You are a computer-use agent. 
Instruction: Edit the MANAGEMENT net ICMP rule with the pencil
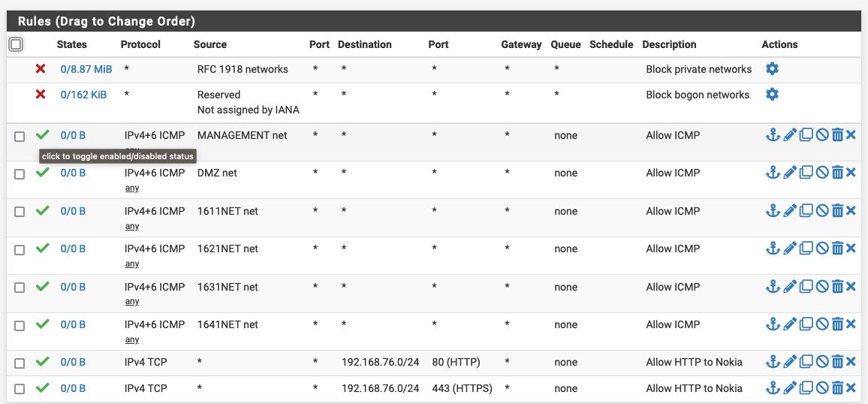pos(790,135)
